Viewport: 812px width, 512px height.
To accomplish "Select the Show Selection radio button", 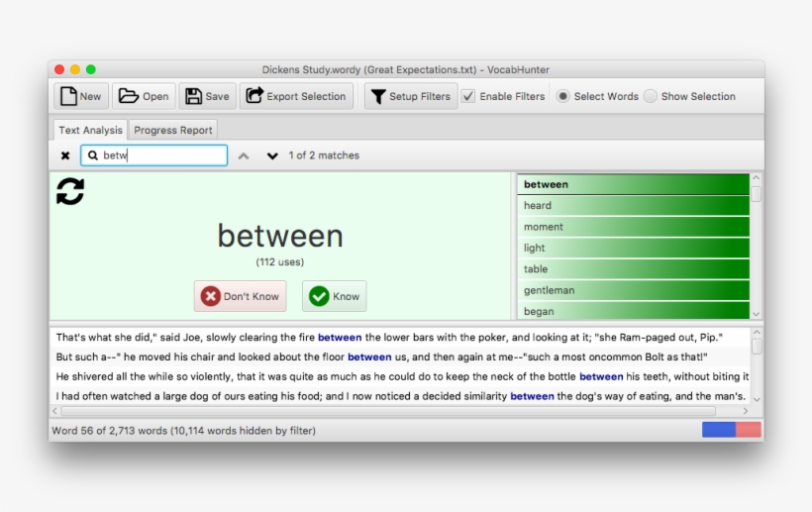I will (x=651, y=96).
